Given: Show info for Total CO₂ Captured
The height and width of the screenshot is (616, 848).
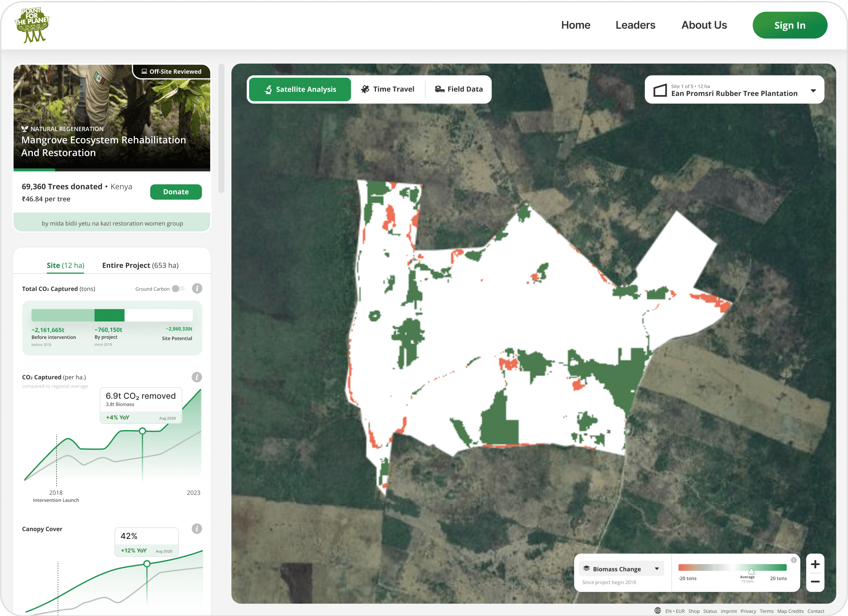Looking at the screenshot, I should (x=197, y=288).
